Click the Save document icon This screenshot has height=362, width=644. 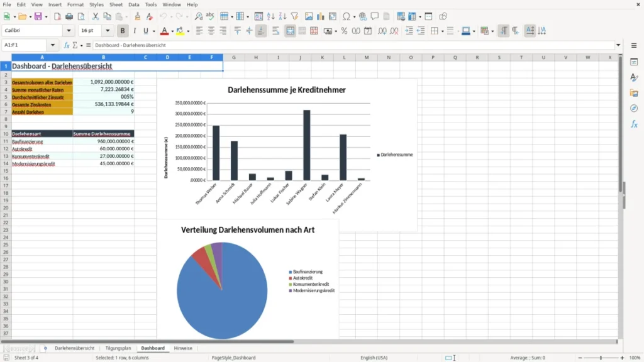pyautogui.click(x=38, y=16)
